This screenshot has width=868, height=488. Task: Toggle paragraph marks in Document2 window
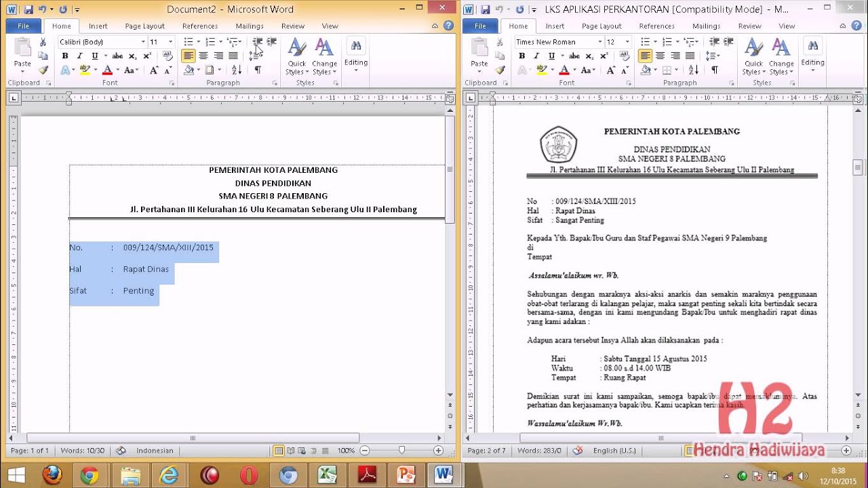(258, 70)
